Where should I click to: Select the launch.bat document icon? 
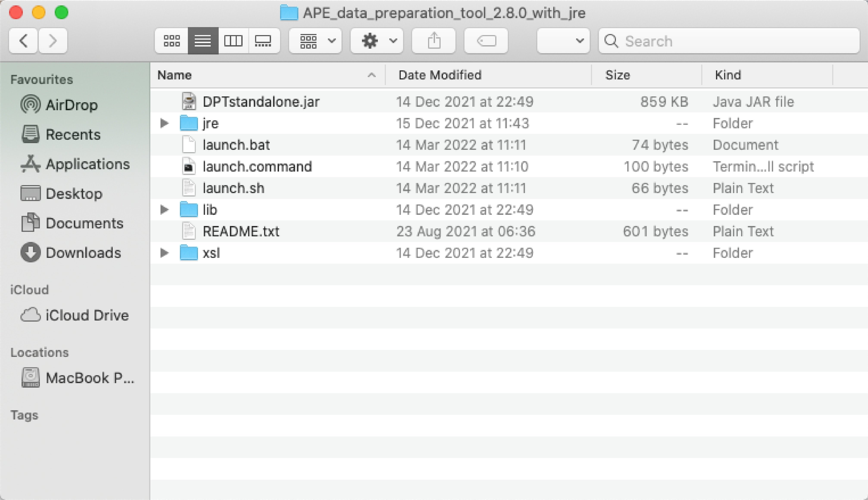(189, 145)
